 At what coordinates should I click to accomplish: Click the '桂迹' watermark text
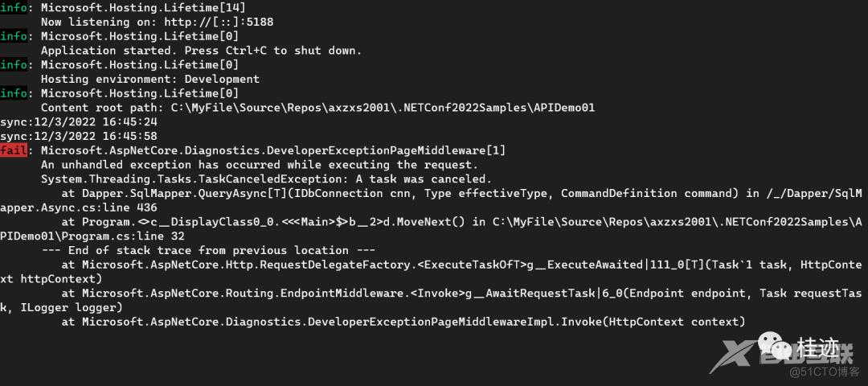[818, 347]
